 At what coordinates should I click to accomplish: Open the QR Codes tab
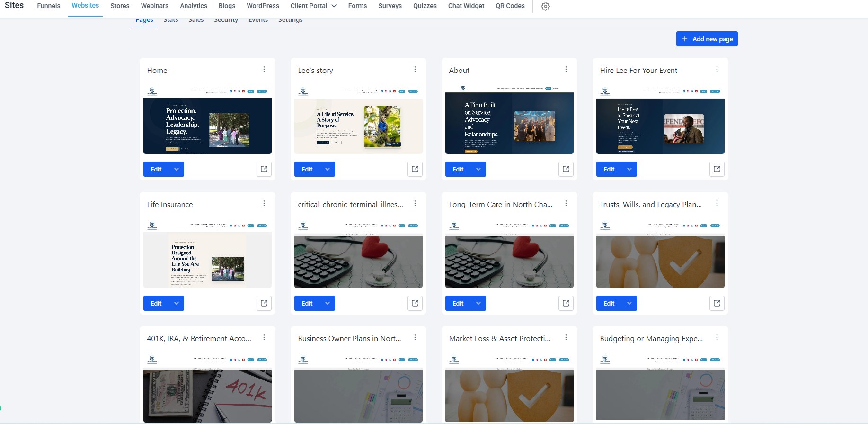point(510,6)
